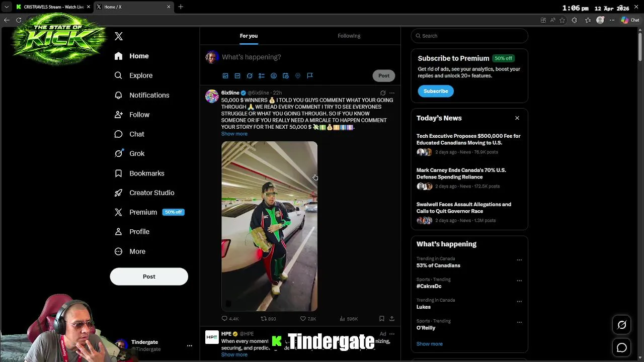Add a GIF using the composer GIF icon
This screenshot has width=644, height=362.
[237, 76]
